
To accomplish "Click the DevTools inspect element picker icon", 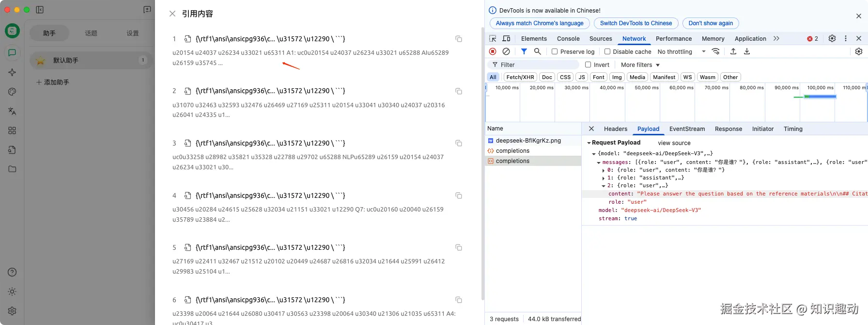I will (493, 38).
